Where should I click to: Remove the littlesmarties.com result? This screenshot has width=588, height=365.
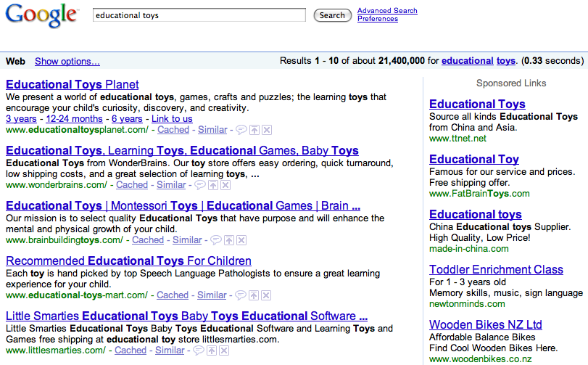pyautogui.click(x=224, y=350)
